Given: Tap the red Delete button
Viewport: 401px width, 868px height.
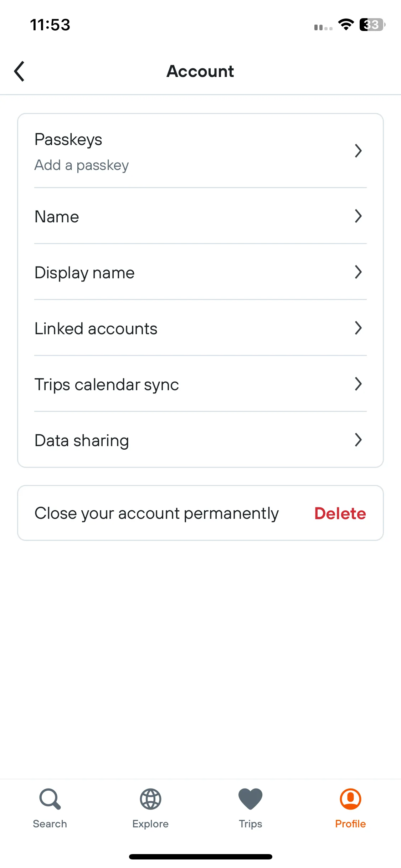Looking at the screenshot, I should [x=340, y=513].
